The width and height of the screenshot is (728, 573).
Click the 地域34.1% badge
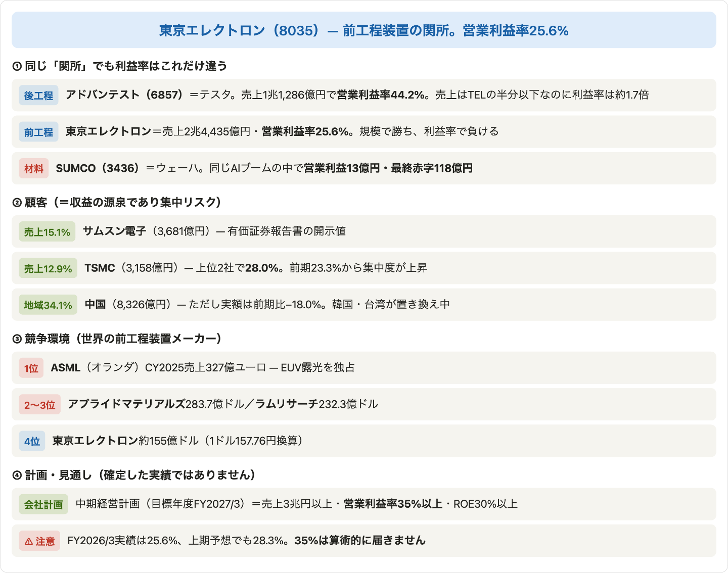pos(48,305)
